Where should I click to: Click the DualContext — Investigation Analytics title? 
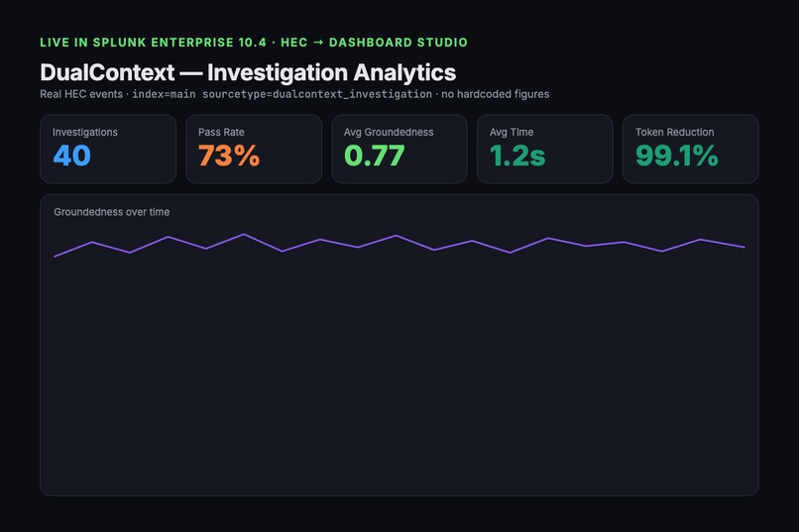coord(248,72)
